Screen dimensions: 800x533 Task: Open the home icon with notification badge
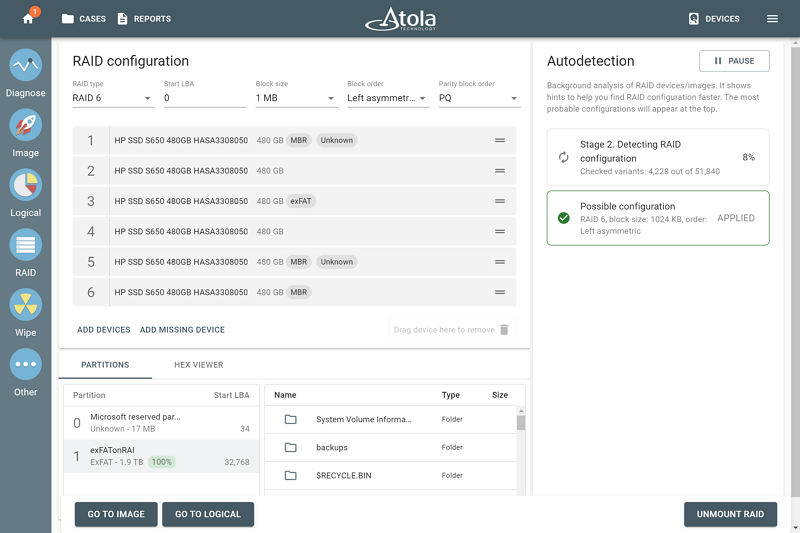(x=29, y=18)
